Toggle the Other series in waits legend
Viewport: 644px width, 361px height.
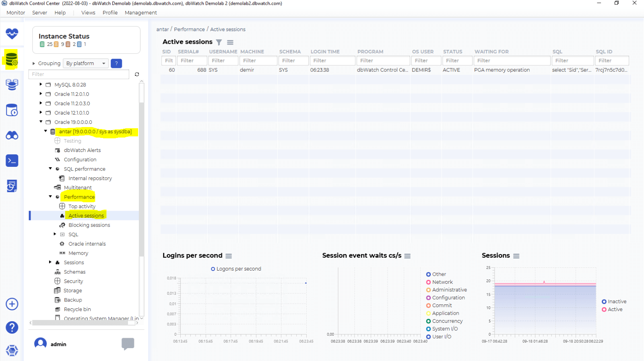(x=436, y=274)
